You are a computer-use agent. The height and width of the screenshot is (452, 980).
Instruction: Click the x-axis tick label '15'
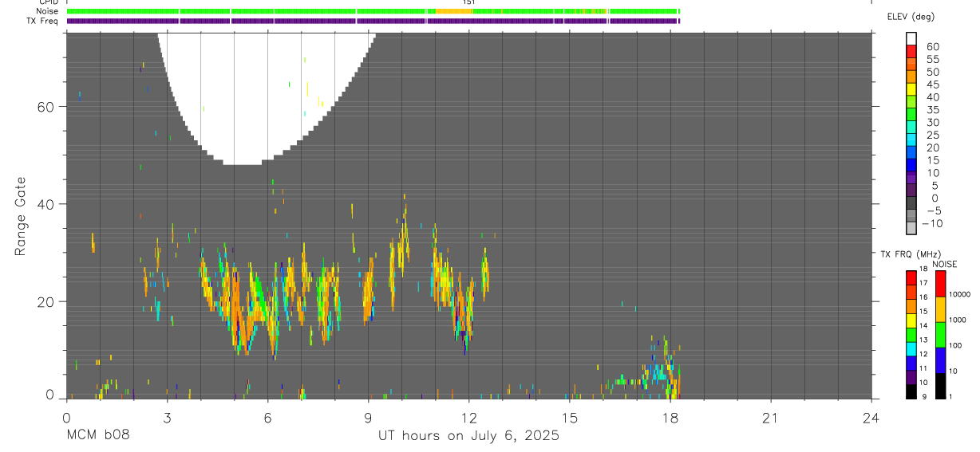(x=569, y=418)
